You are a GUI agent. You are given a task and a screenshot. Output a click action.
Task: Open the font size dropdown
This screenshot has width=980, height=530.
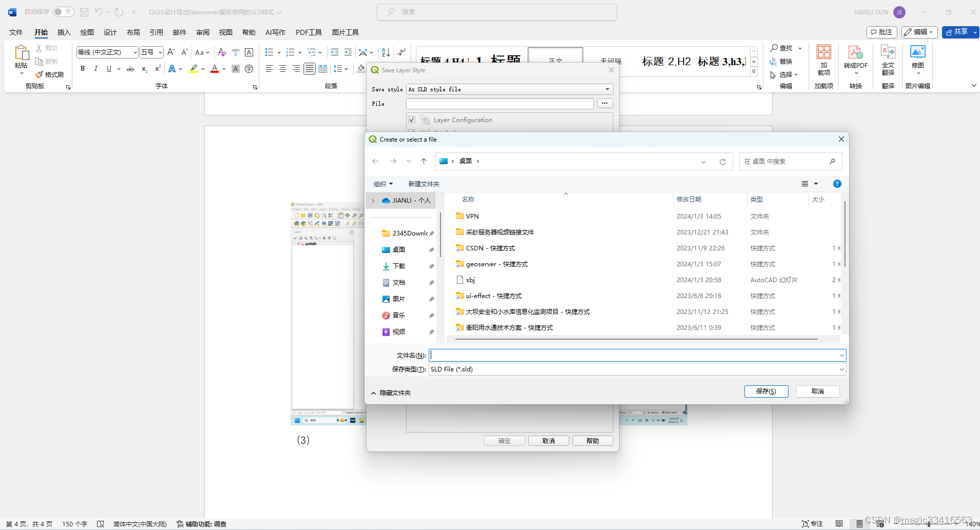click(160, 52)
